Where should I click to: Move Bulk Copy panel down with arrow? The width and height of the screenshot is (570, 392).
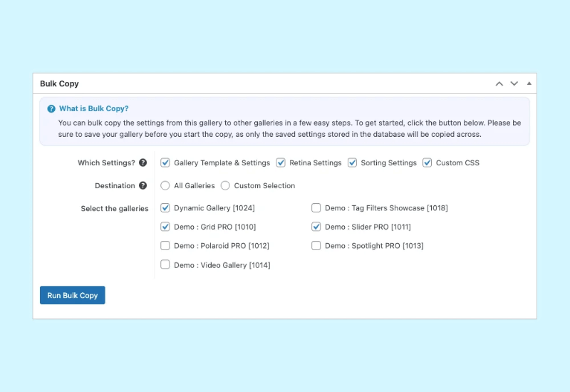point(514,83)
